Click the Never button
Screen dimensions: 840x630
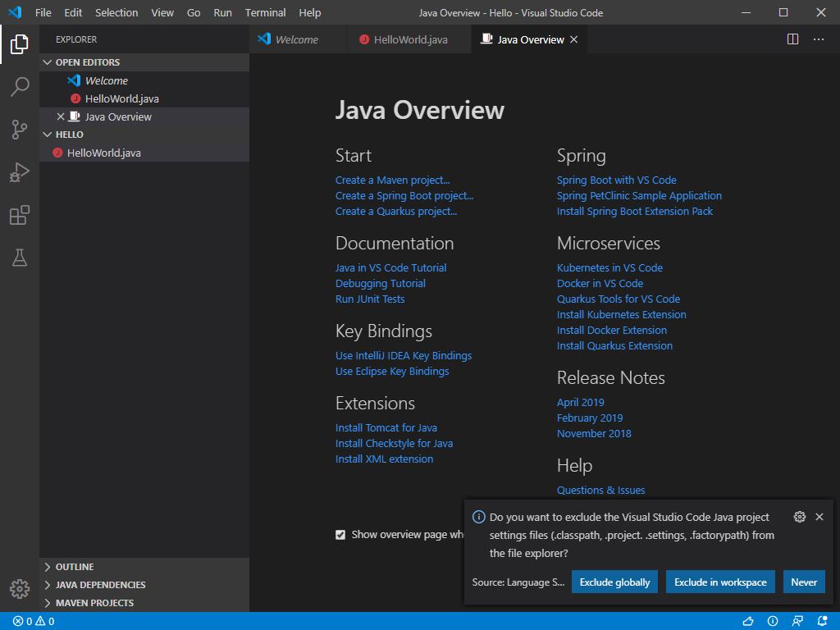[804, 582]
